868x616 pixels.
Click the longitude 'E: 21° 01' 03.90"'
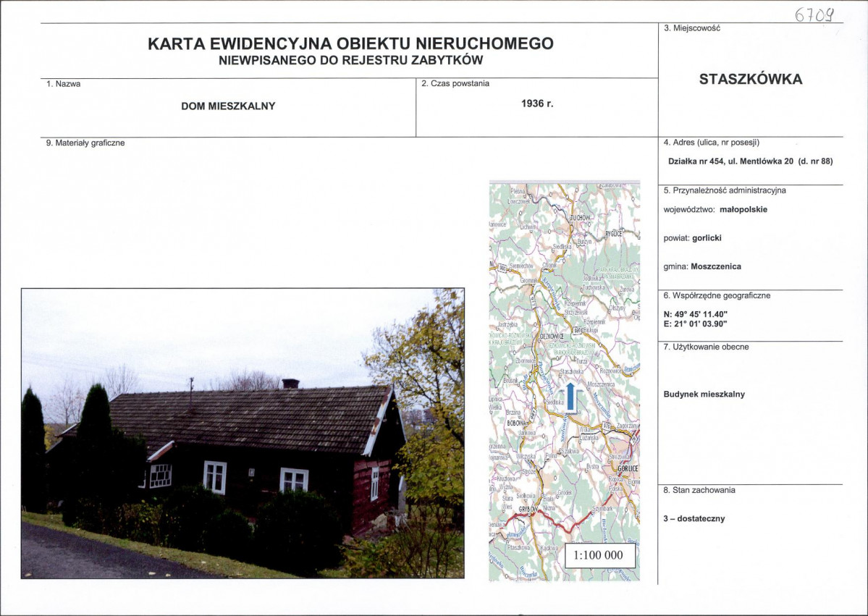[x=695, y=324]
